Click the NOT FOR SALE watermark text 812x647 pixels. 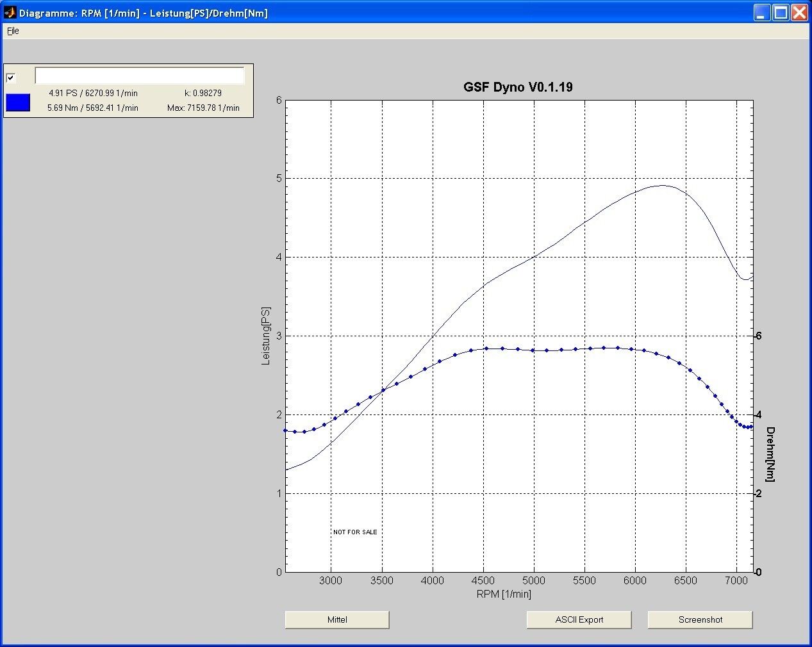[x=355, y=532]
